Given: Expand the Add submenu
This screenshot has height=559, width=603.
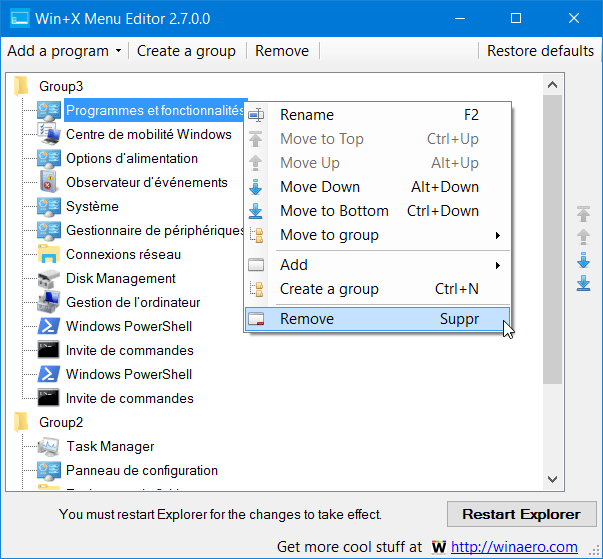Looking at the screenshot, I should coord(498,265).
